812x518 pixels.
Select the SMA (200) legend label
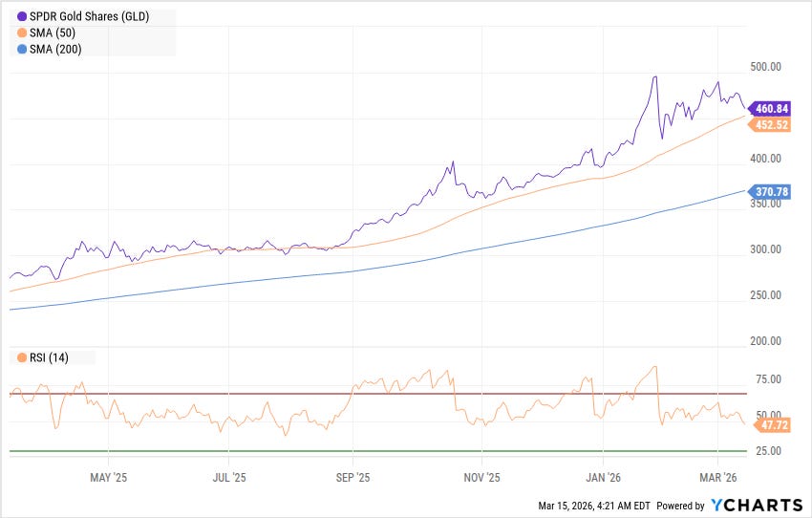pos(55,49)
